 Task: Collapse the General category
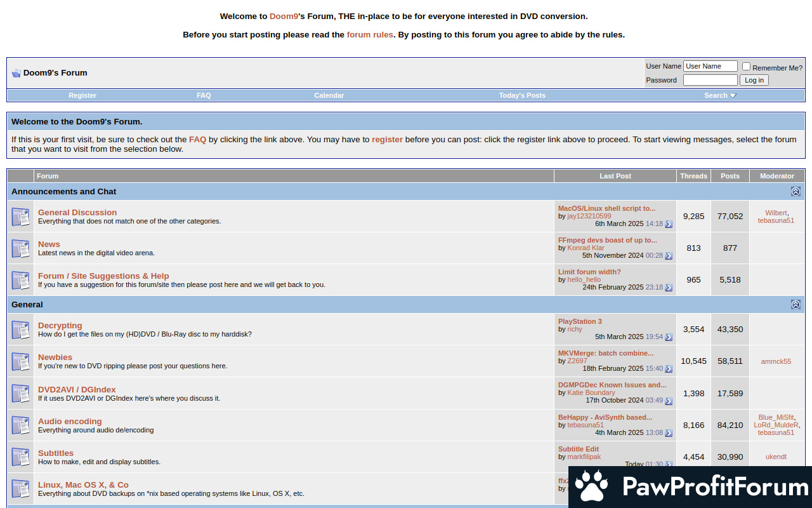[x=796, y=305]
